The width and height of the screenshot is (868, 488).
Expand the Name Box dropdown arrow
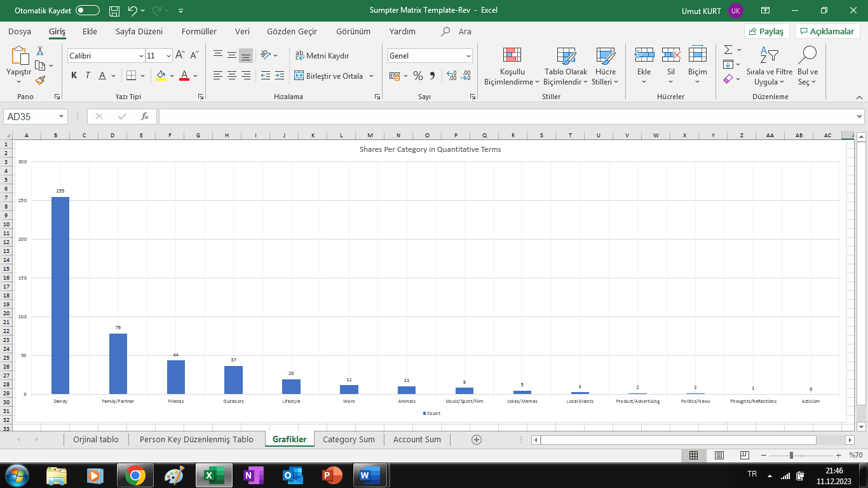(62, 116)
